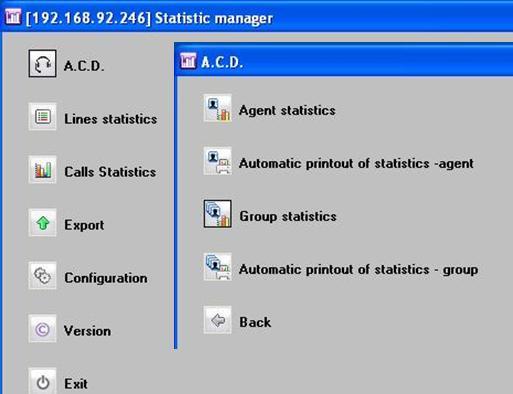513x394 pixels.
Task: Select the Group statistics icon
Action: 218,214
